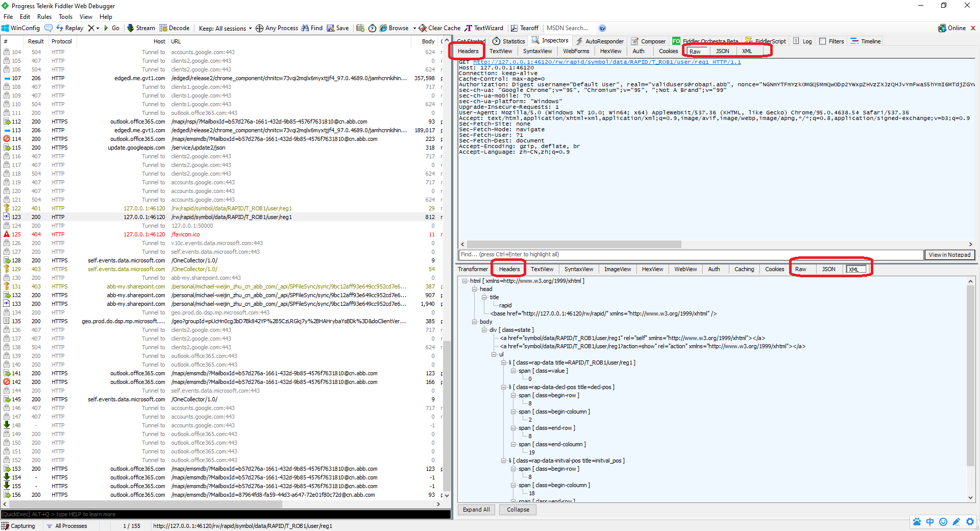
Task: Switch to the Composer tab
Action: 648,41
